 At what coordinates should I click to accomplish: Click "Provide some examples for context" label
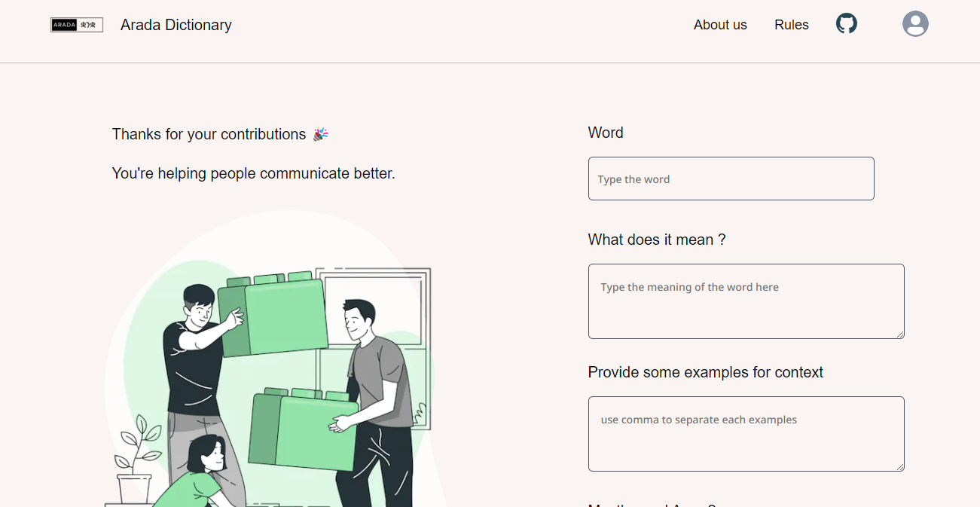[705, 372]
